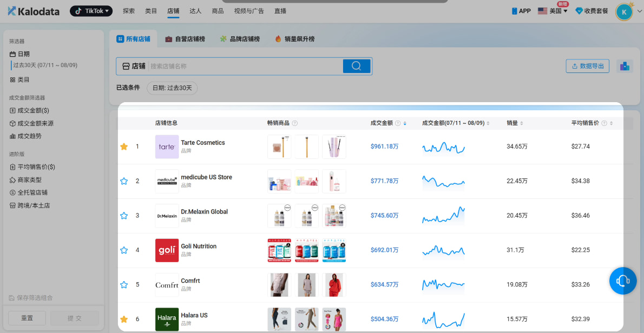Screen dimensions: 644x333
Task: Open the 商家类型 filter
Action: coord(25,179)
